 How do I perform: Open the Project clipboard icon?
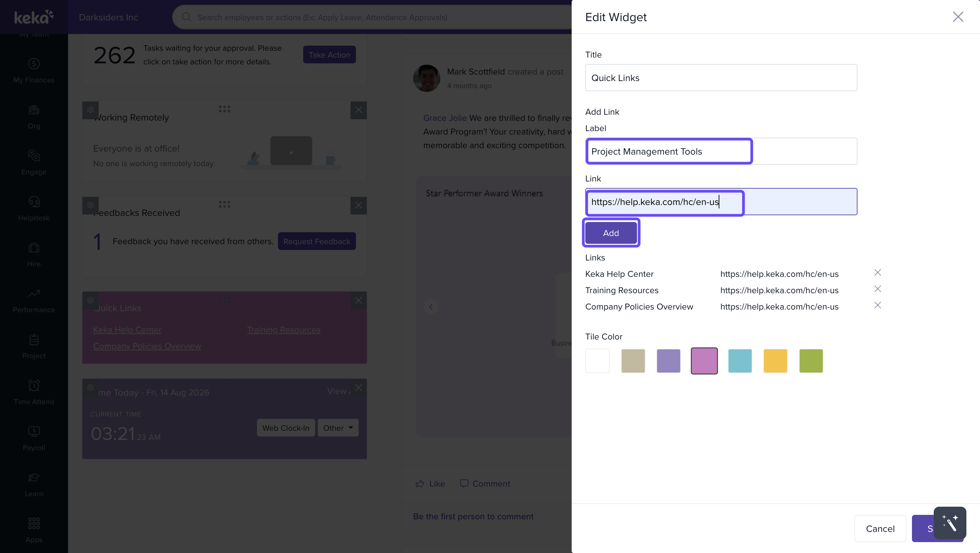click(x=34, y=339)
